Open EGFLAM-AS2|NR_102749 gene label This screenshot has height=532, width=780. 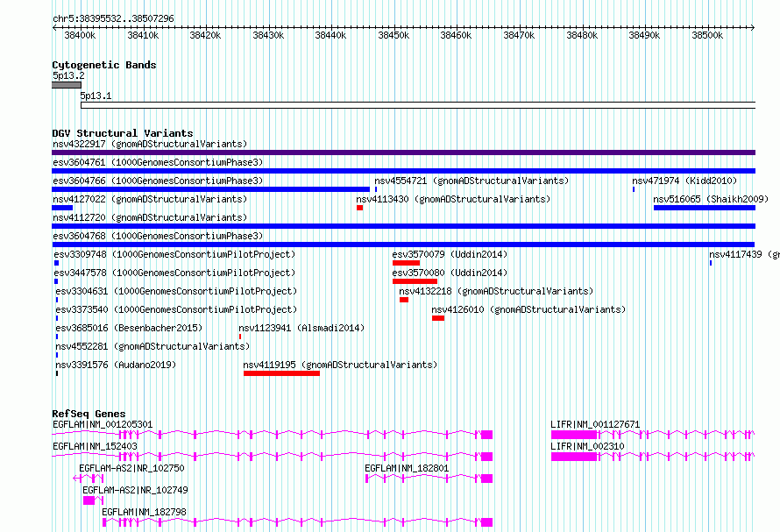point(135,490)
